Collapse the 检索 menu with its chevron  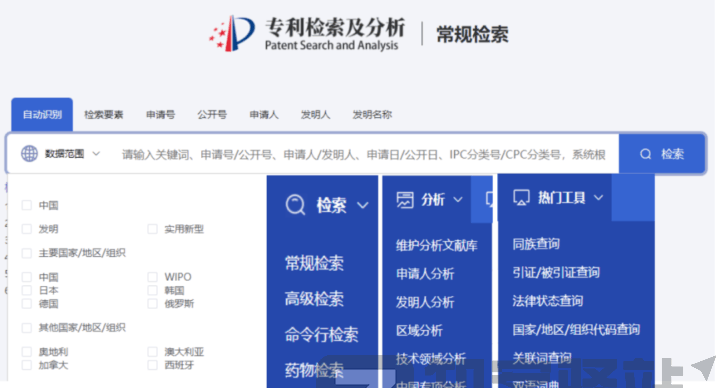coord(363,205)
